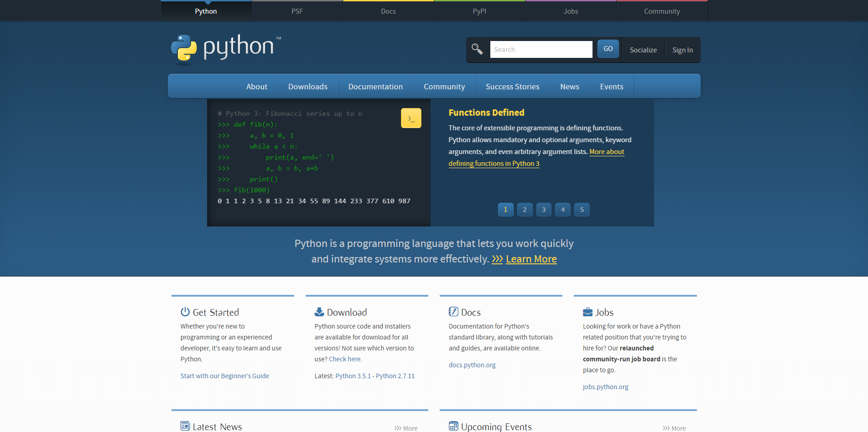Select the Python top tab
This screenshot has height=432, width=868.
206,11
